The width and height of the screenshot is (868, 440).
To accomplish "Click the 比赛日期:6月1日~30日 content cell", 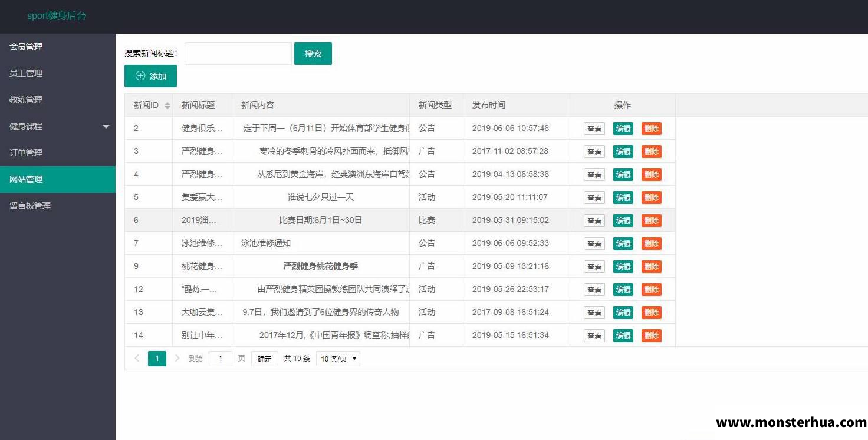I will (321, 220).
